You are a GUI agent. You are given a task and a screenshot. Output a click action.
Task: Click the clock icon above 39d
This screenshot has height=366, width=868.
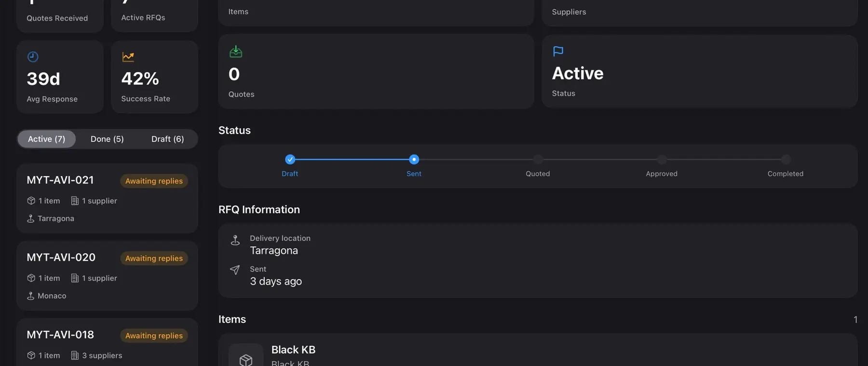(33, 57)
